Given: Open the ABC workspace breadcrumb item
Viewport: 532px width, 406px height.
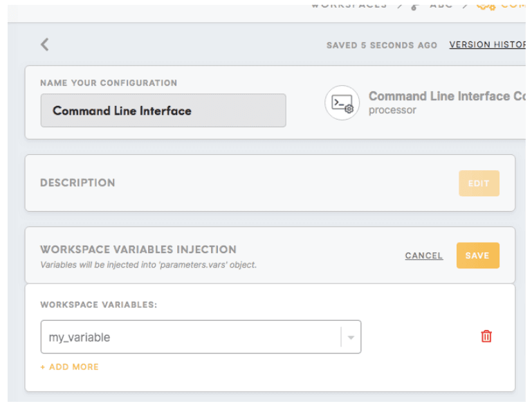Looking at the screenshot, I should (441, 5).
